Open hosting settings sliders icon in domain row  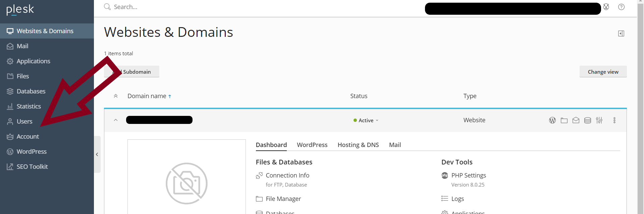pos(599,120)
